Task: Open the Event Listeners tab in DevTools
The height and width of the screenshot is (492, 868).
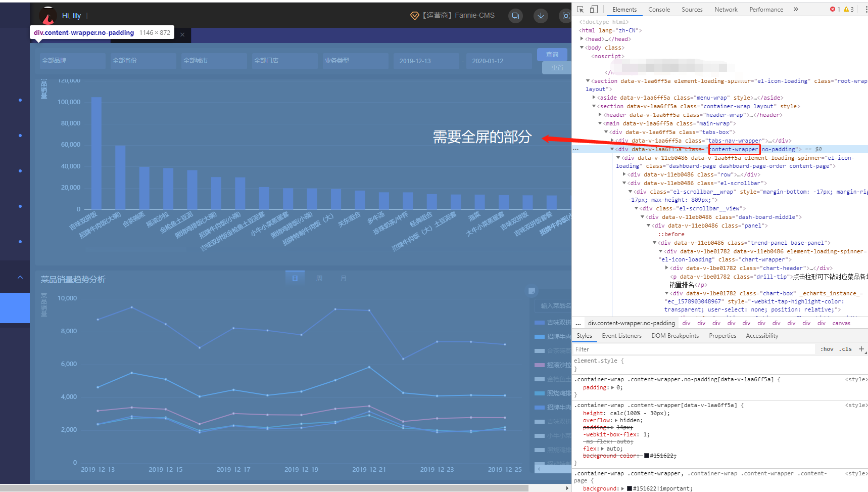Action: coord(622,335)
